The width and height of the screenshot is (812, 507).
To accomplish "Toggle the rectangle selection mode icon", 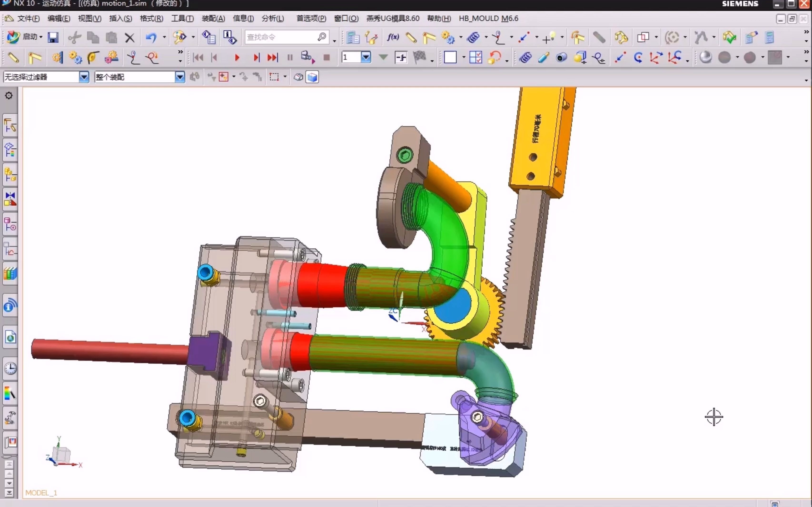I will tap(274, 77).
